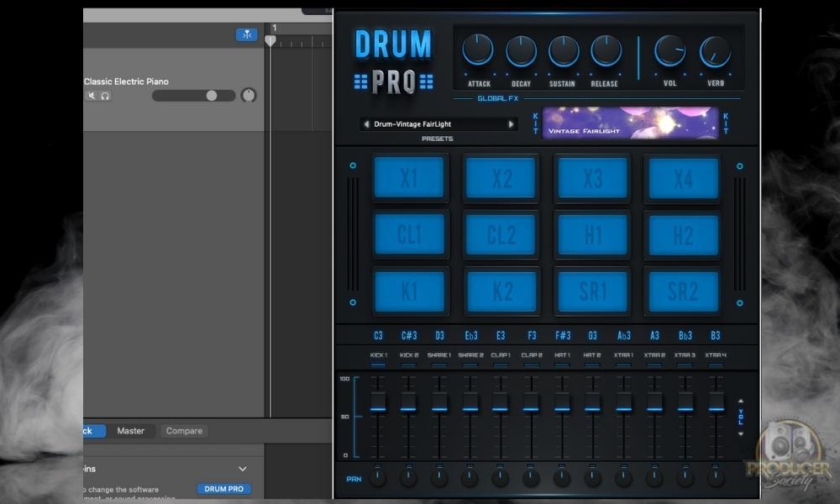Screen dimensions: 840x504
Task: Click the Verb reverb knob
Action: 715,52
